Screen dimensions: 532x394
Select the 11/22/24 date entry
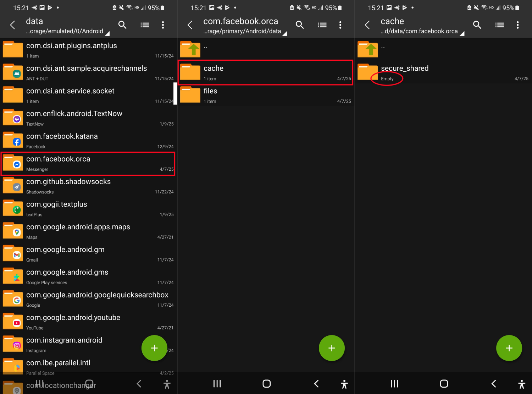pyautogui.click(x=164, y=192)
